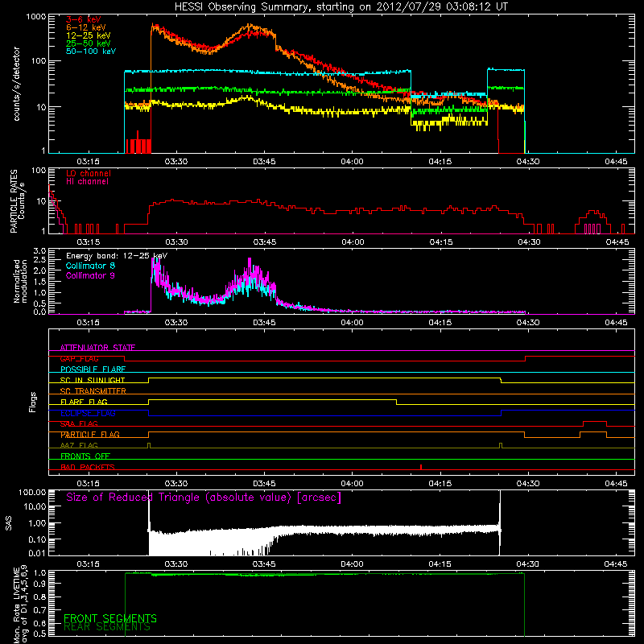Viewport: 644px width, 644px height.
Task: Click the REAR SEGMENTS legend label
Action: click(x=107, y=627)
